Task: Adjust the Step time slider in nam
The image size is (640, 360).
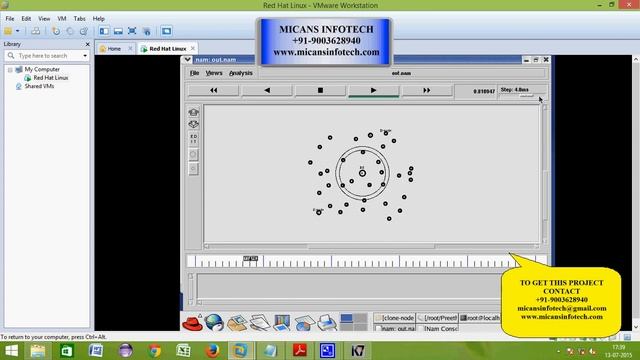Action: [527, 96]
